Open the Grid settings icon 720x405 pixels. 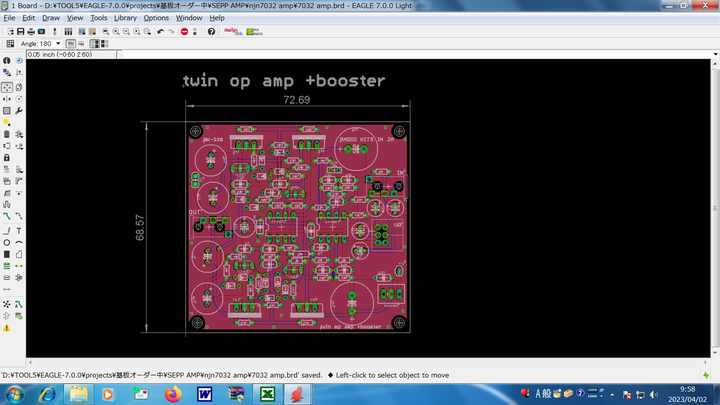[10, 44]
